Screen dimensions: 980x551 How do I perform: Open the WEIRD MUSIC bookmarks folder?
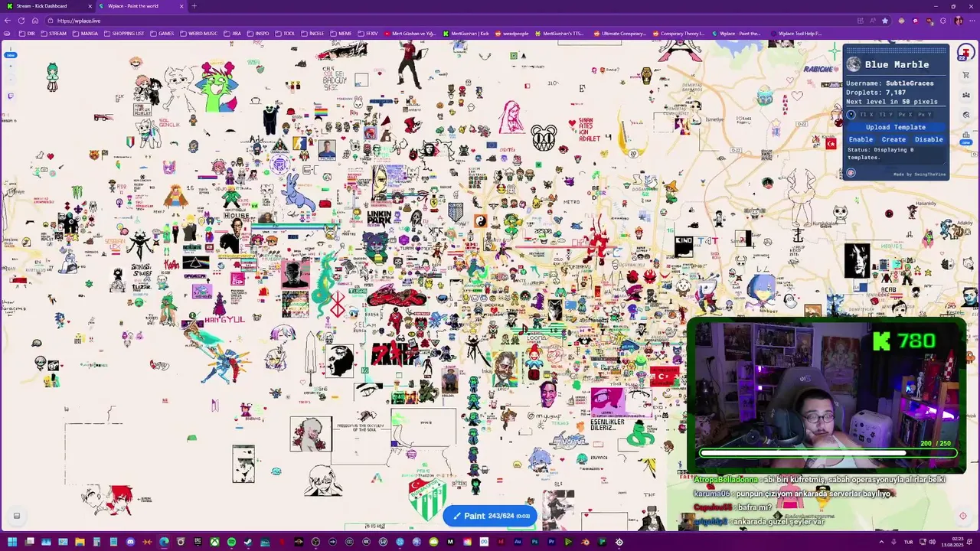198,34
